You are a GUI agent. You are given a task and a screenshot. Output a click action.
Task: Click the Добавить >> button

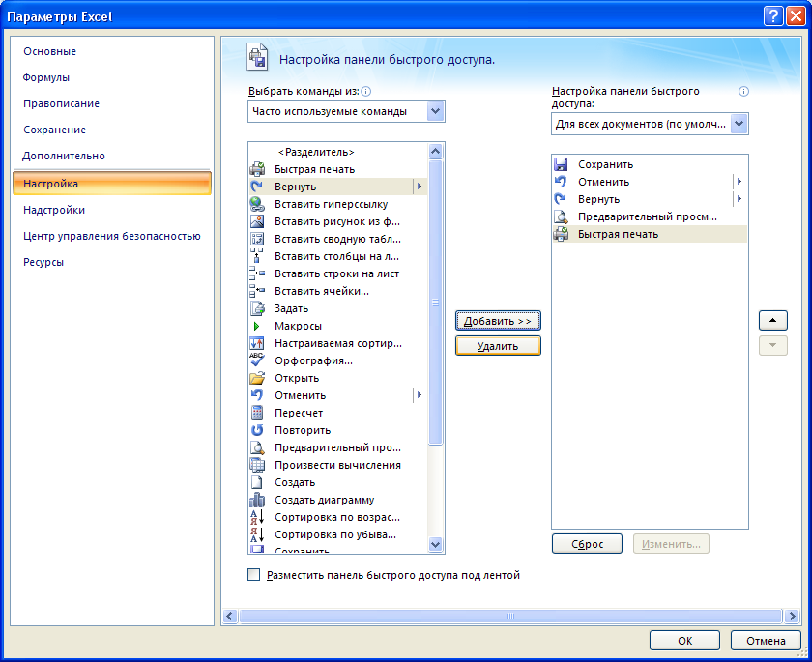coord(498,321)
